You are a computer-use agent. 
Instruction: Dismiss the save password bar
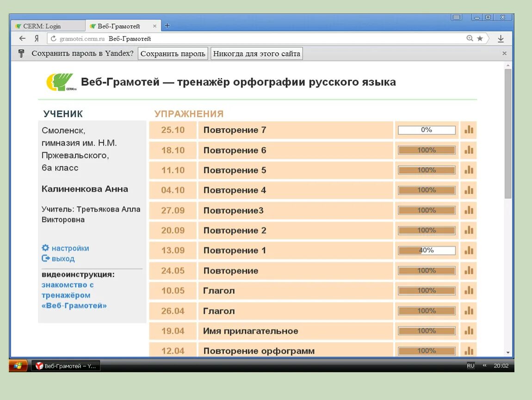(x=505, y=53)
